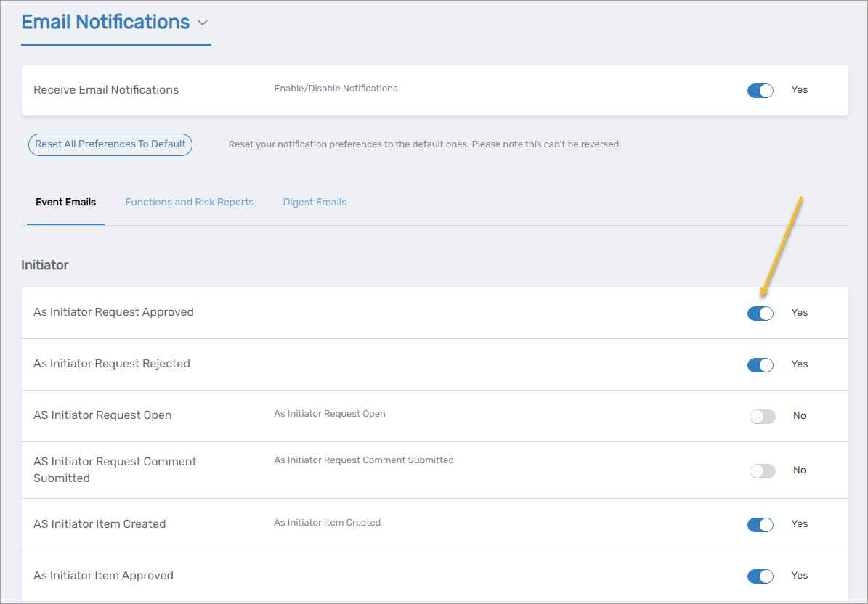Open the Digest Emails tab
The width and height of the screenshot is (868, 604).
(315, 203)
